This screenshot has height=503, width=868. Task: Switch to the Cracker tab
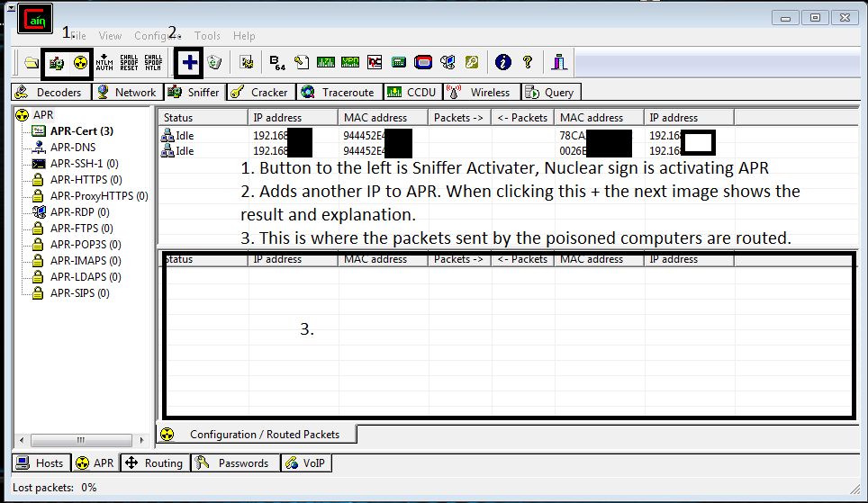pyautogui.click(x=261, y=93)
